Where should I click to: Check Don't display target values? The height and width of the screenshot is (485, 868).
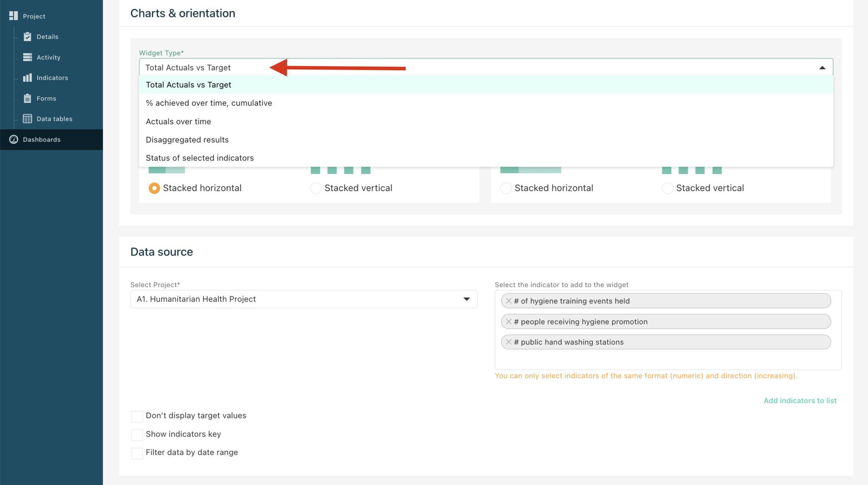point(137,416)
